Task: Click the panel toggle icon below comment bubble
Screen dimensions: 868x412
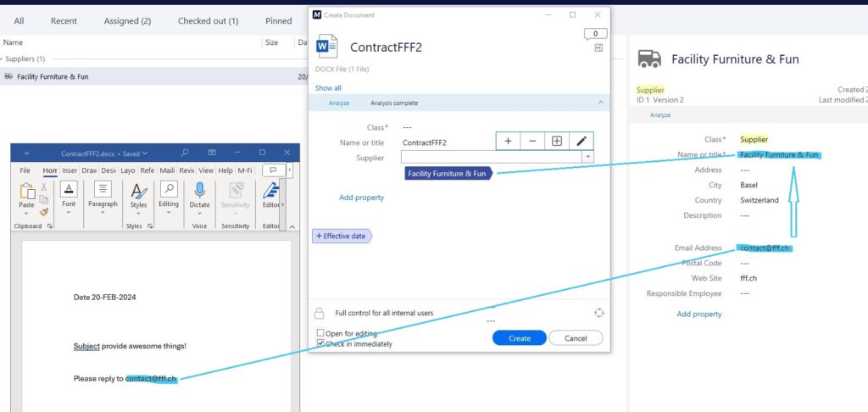Action: [x=598, y=48]
